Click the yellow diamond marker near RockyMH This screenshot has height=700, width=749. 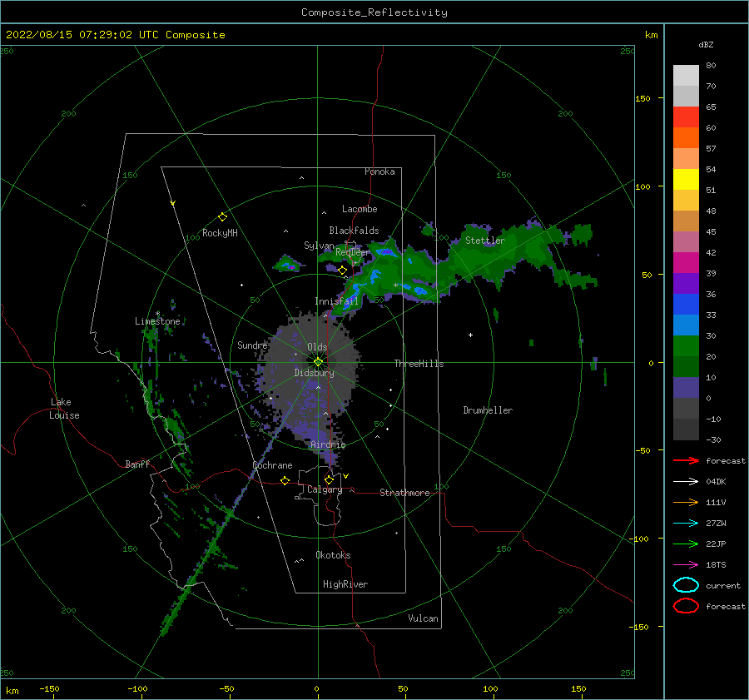click(222, 217)
